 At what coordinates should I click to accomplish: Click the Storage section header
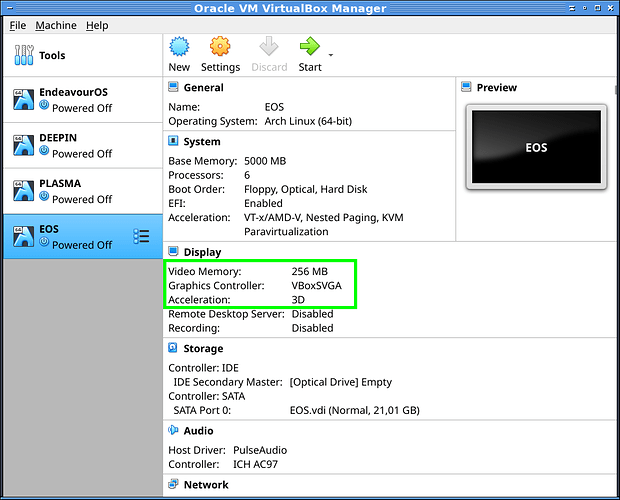(202, 349)
